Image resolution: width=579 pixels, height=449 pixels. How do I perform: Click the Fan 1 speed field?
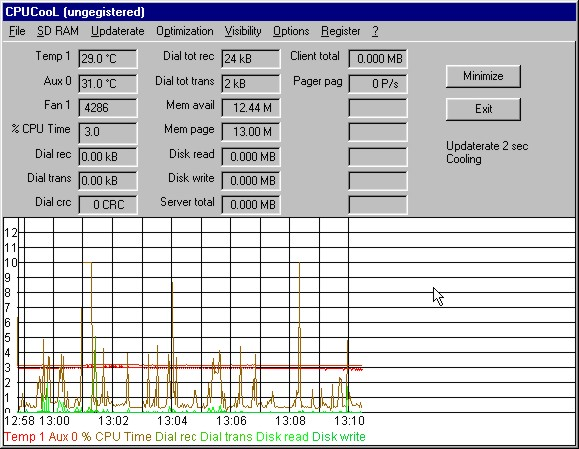(x=108, y=108)
